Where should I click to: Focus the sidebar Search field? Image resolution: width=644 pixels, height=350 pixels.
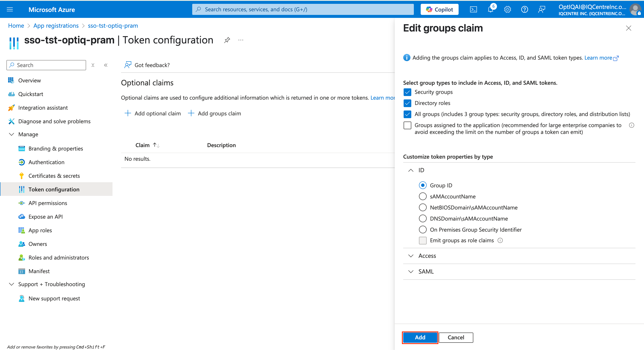(46, 65)
